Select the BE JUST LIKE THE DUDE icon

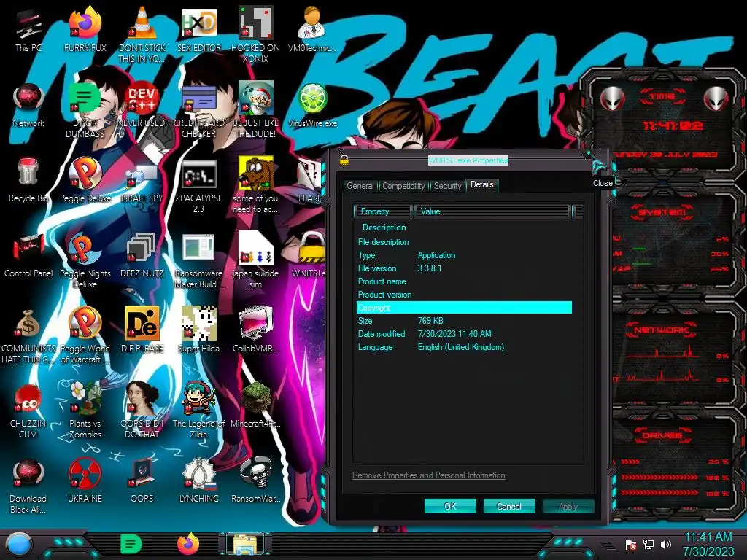tap(255, 109)
